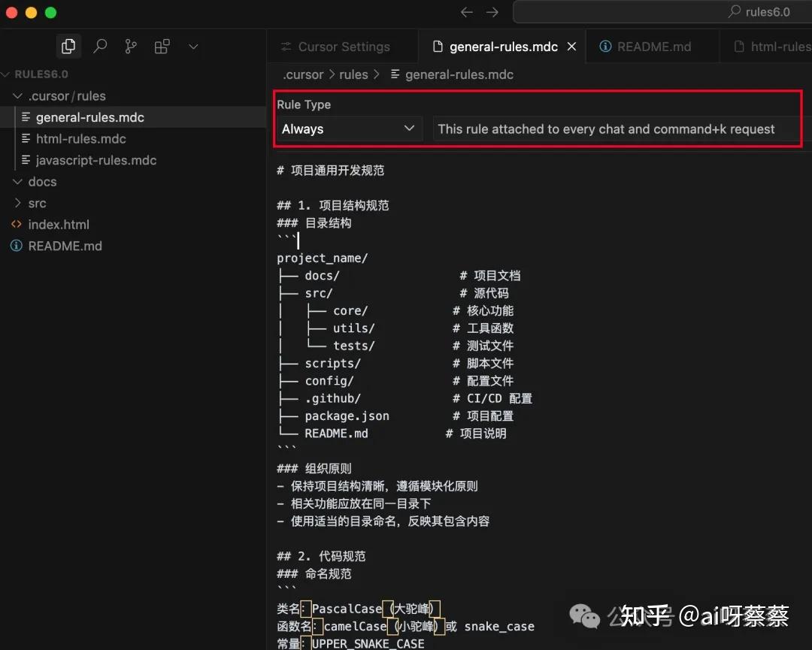Open the Extensions view

161,46
